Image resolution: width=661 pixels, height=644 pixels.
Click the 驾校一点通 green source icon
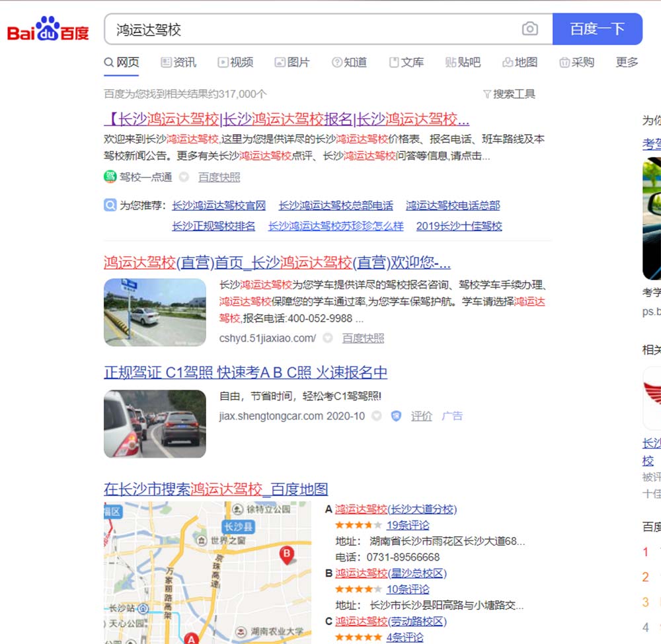[x=110, y=177]
